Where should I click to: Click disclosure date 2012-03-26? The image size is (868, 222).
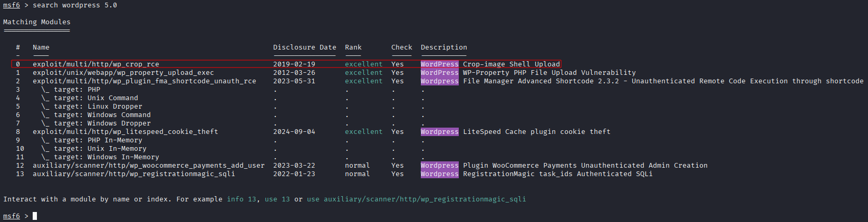(294, 73)
